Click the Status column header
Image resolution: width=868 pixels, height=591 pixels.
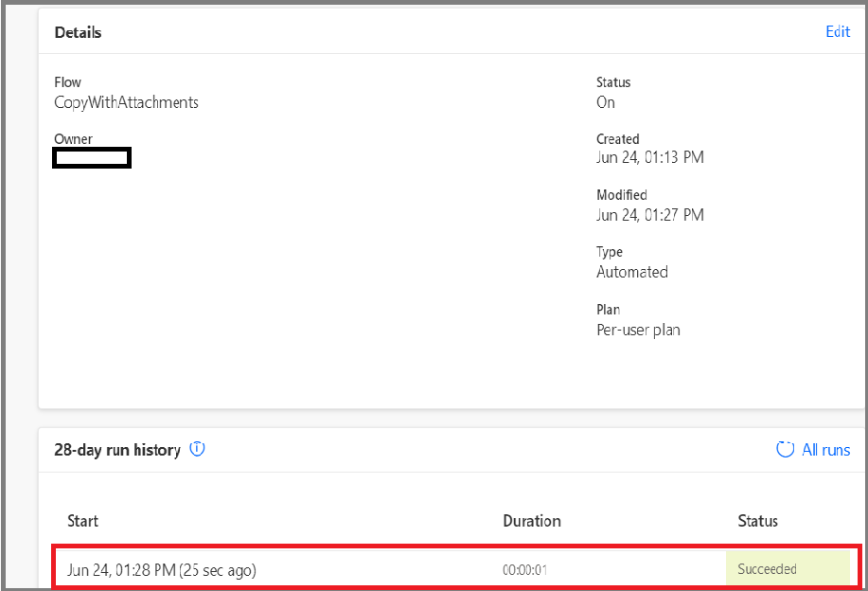click(x=757, y=521)
